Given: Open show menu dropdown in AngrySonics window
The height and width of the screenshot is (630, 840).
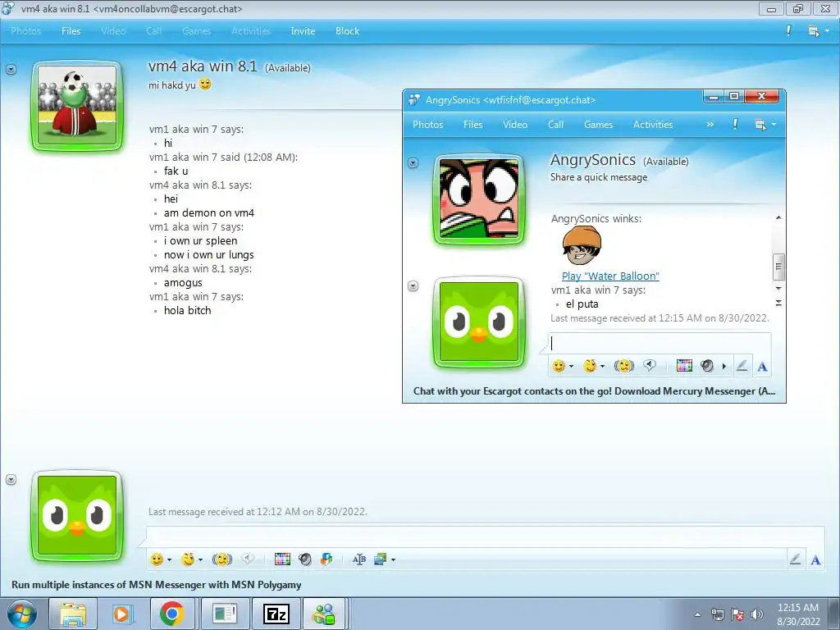Looking at the screenshot, I should (x=765, y=125).
